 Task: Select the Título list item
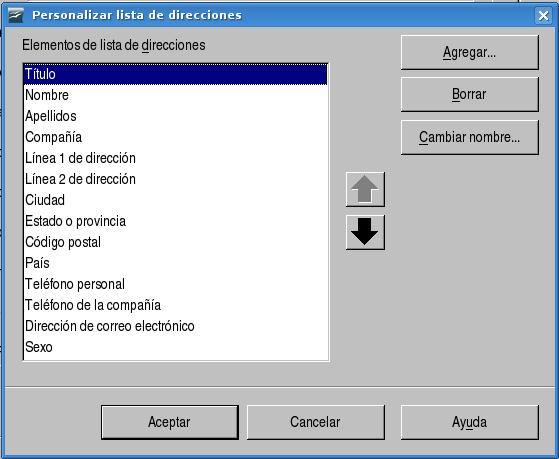pyautogui.click(x=175, y=74)
